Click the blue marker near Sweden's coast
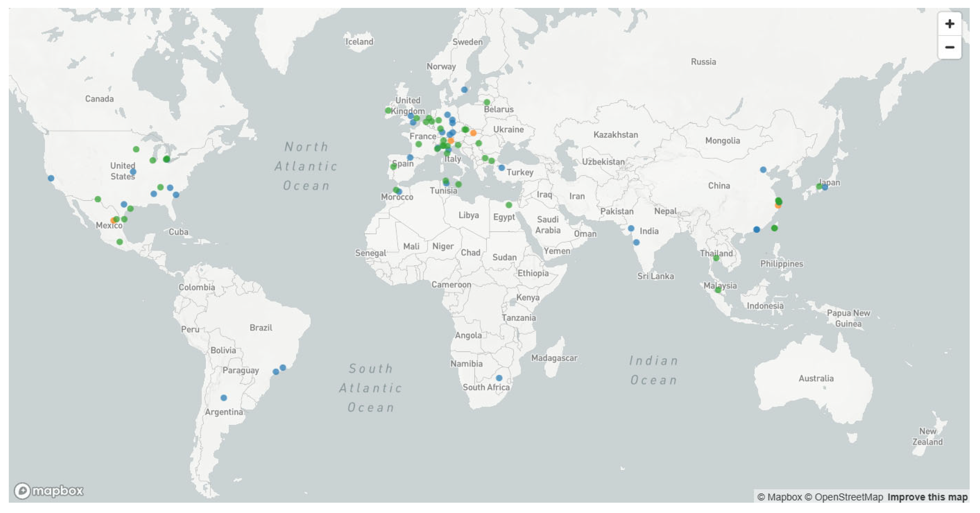 click(464, 90)
